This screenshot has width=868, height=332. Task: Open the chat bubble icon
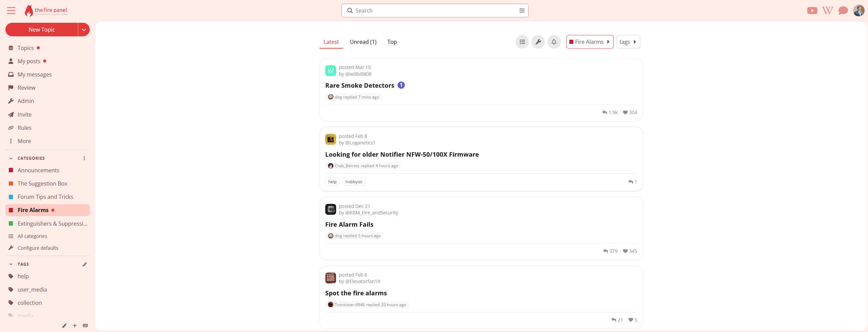[x=843, y=11]
